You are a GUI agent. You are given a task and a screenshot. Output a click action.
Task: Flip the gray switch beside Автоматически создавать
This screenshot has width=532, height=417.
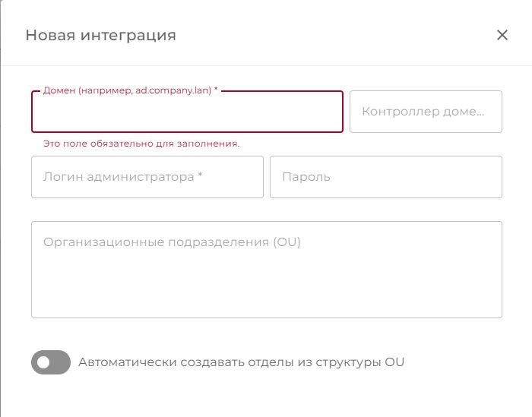pos(51,362)
